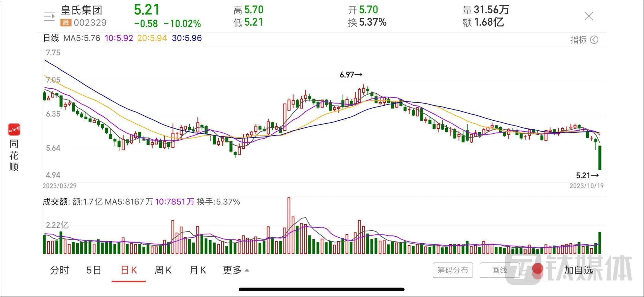Screen dimensions: 644x297
Task: Open the 筹码分布 chip distribution button
Action: point(452,270)
